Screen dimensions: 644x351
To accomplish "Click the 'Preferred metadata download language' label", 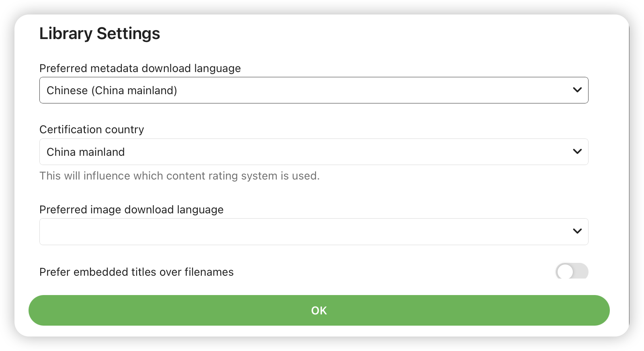I will pos(140,68).
